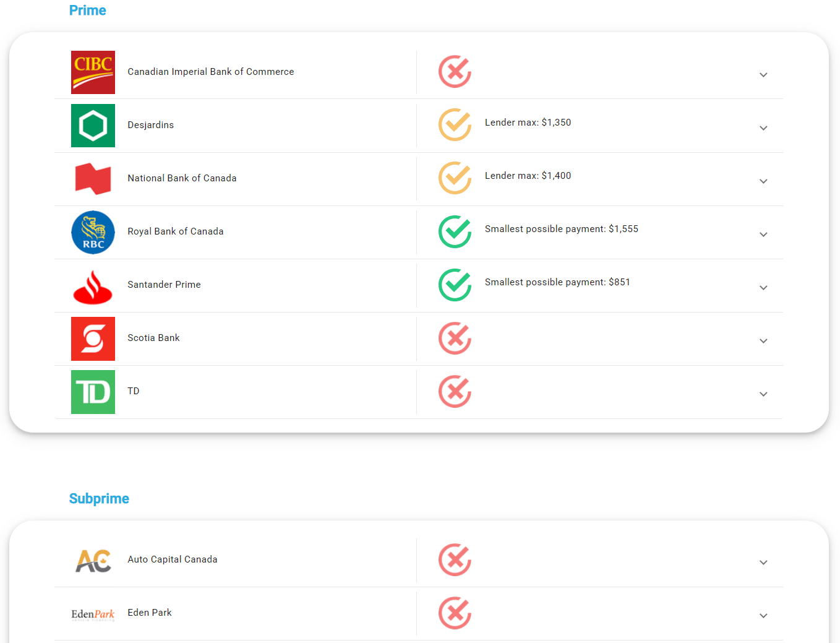This screenshot has height=643, width=840.
Task: Click 'Eden Park' lender name
Action: (x=150, y=613)
